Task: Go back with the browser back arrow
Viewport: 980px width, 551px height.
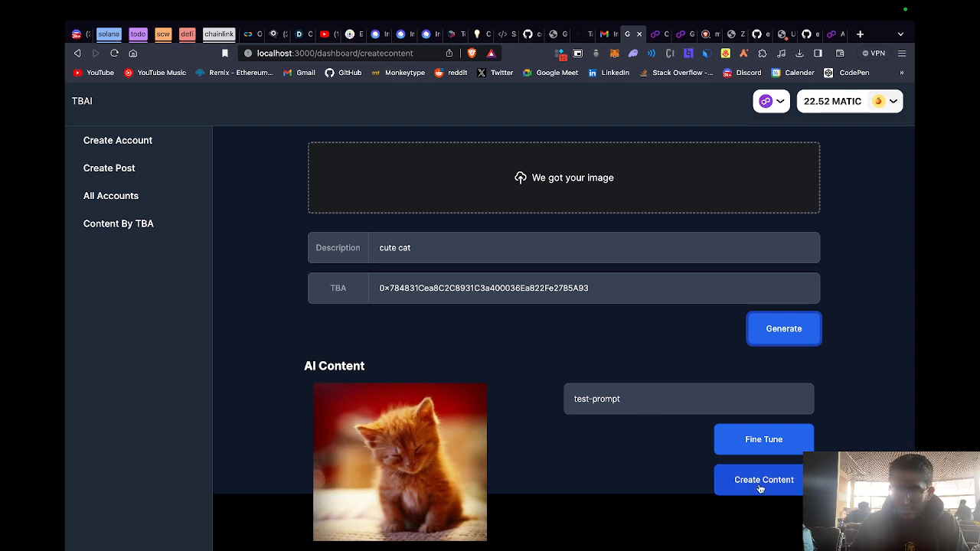Action: coord(77,53)
